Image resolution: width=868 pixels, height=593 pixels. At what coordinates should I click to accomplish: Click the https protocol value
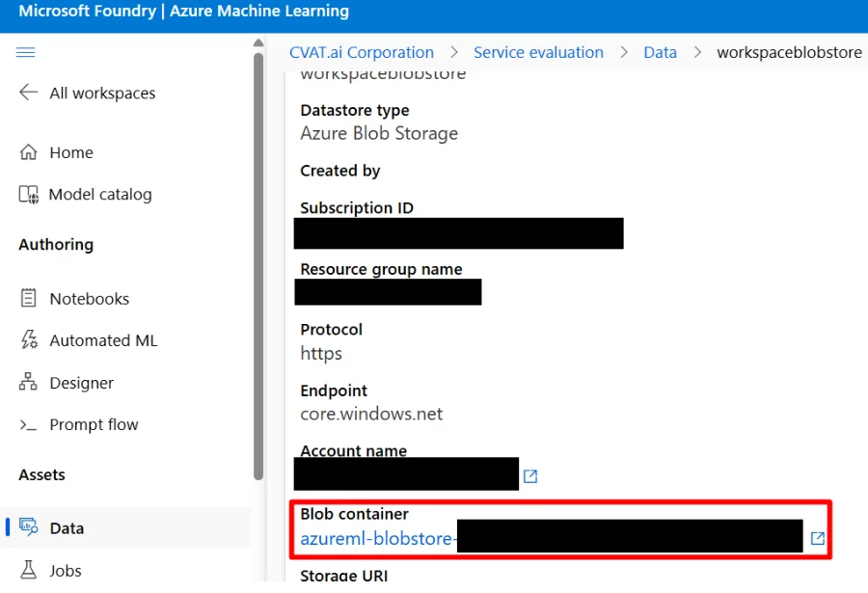(x=321, y=353)
